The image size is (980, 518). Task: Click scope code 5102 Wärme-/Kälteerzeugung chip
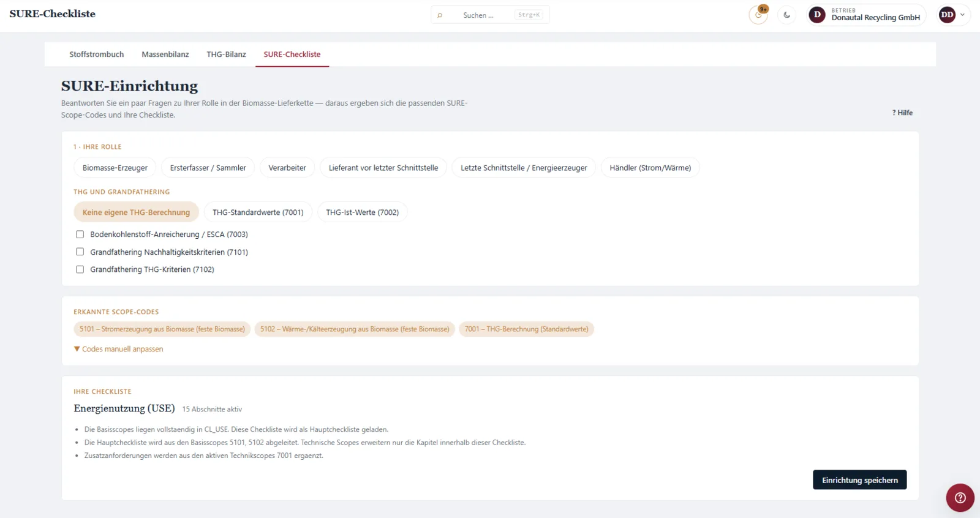[355, 329]
